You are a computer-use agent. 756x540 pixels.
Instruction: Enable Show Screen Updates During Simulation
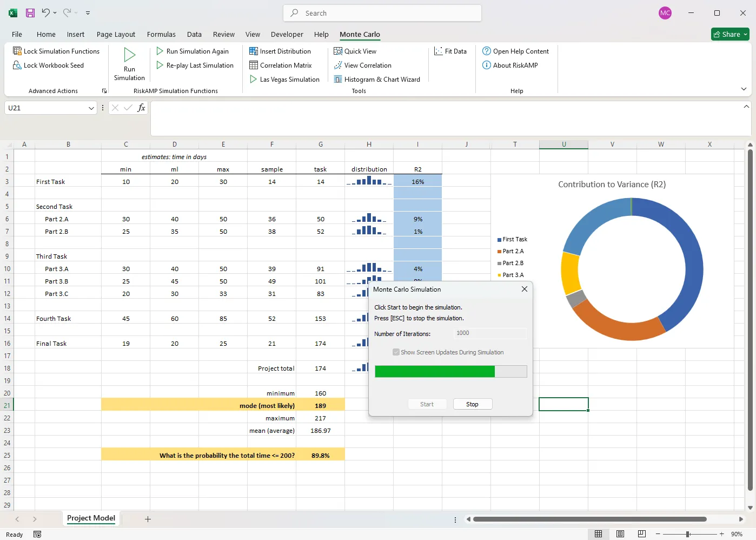(x=396, y=352)
